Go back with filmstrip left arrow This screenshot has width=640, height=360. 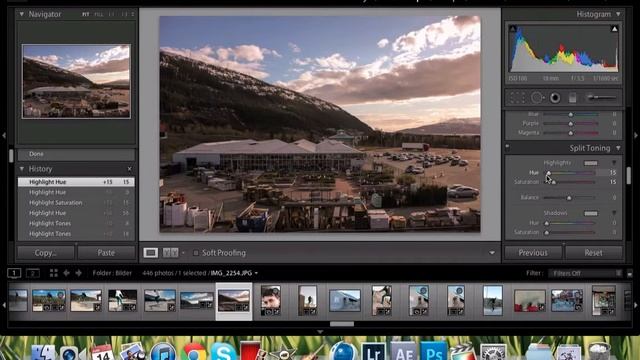(66, 273)
